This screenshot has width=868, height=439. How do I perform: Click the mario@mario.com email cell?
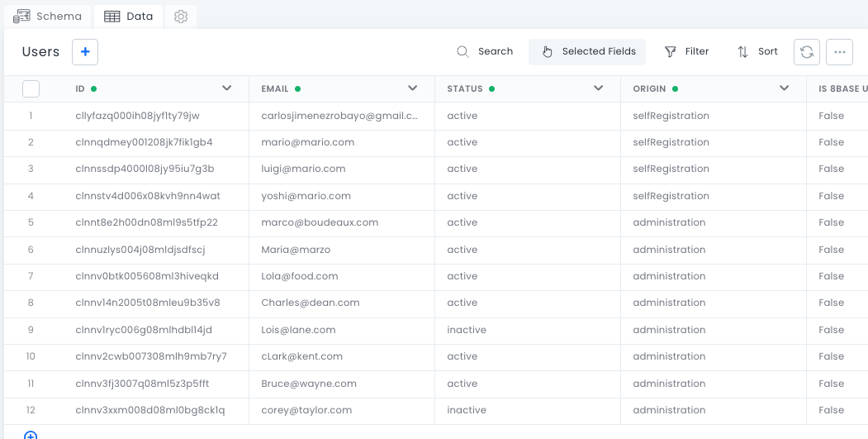pos(307,142)
